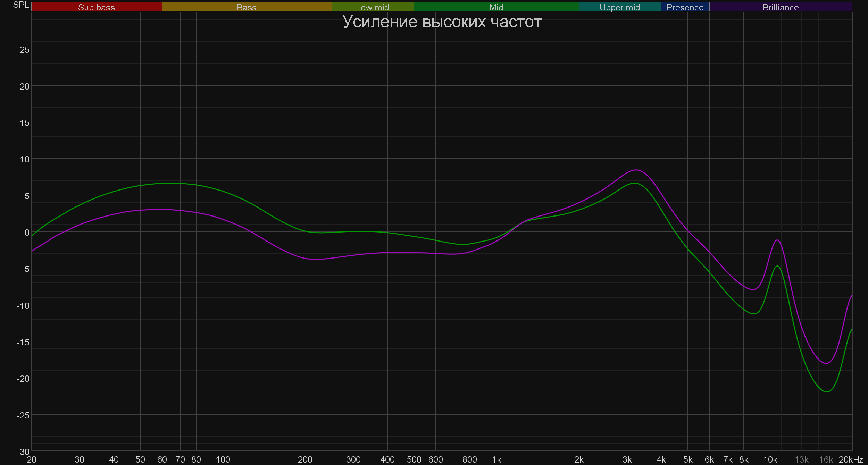Screen dimensions: 868x465
Task: Click the red Sub bass band
Action: pyautogui.click(x=96, y=7)
